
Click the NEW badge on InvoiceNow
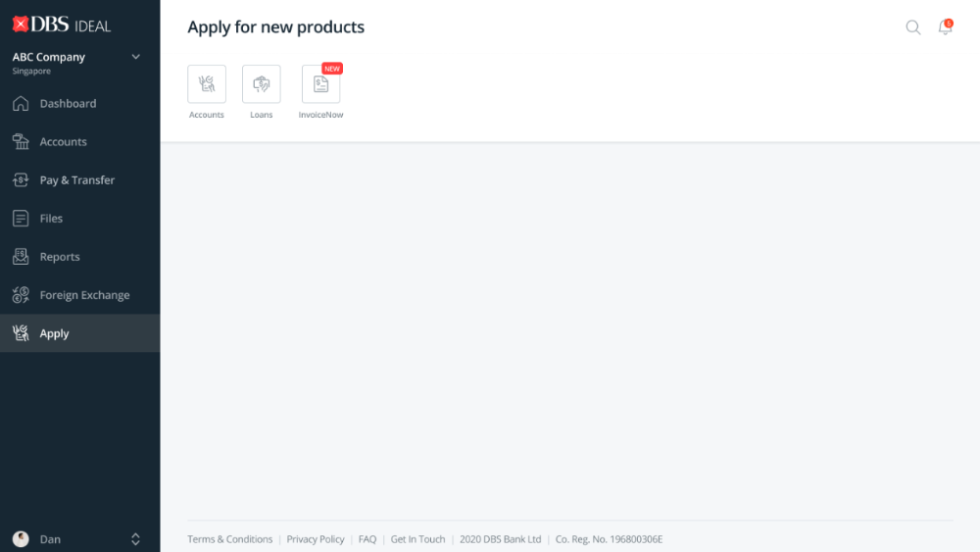[x=332, y=69]
